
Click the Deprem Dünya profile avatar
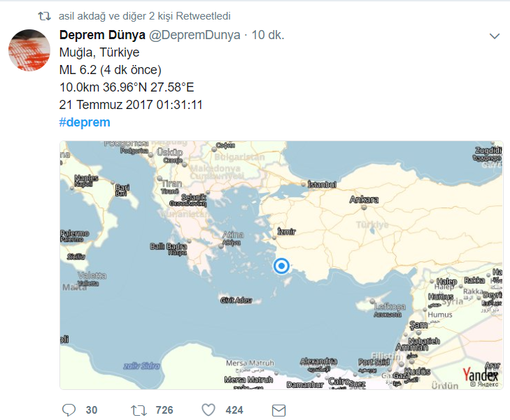point(29,50)
